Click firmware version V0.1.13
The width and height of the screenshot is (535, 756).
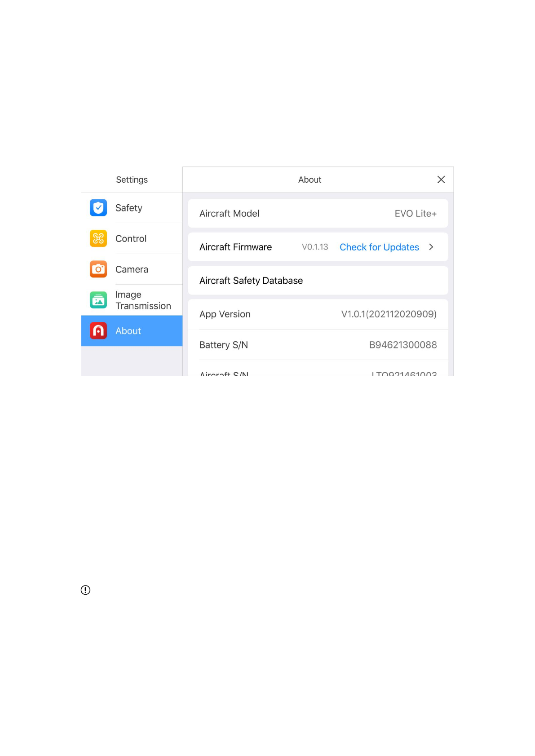tap(315, 247)
